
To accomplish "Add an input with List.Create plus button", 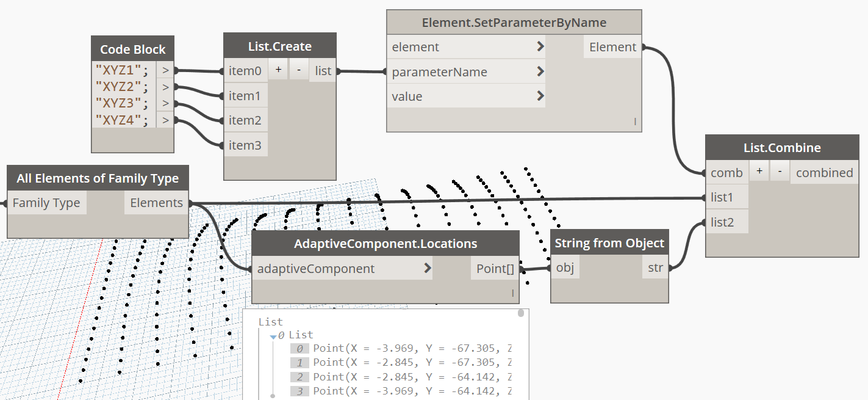I will click(x=278, y=70).
